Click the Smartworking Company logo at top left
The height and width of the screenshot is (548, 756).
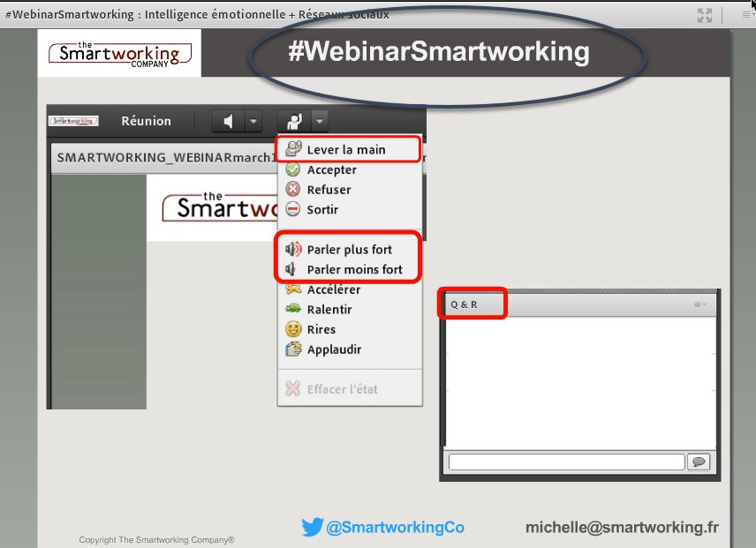120,54
